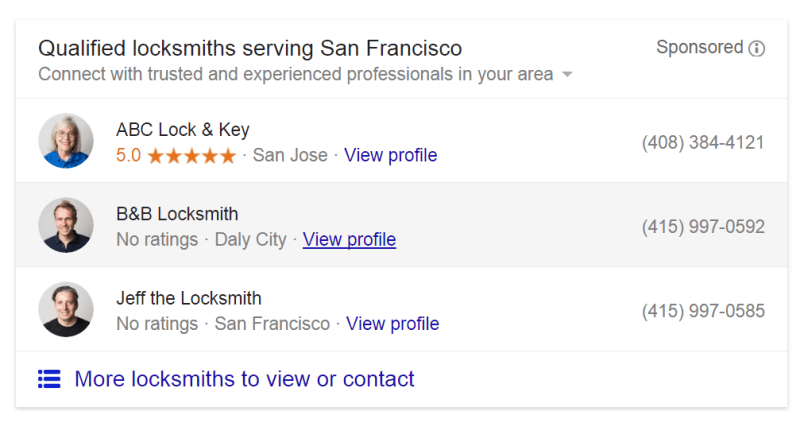
Task: Open More locksmiths to view or contact
Action: coord(244,379)
